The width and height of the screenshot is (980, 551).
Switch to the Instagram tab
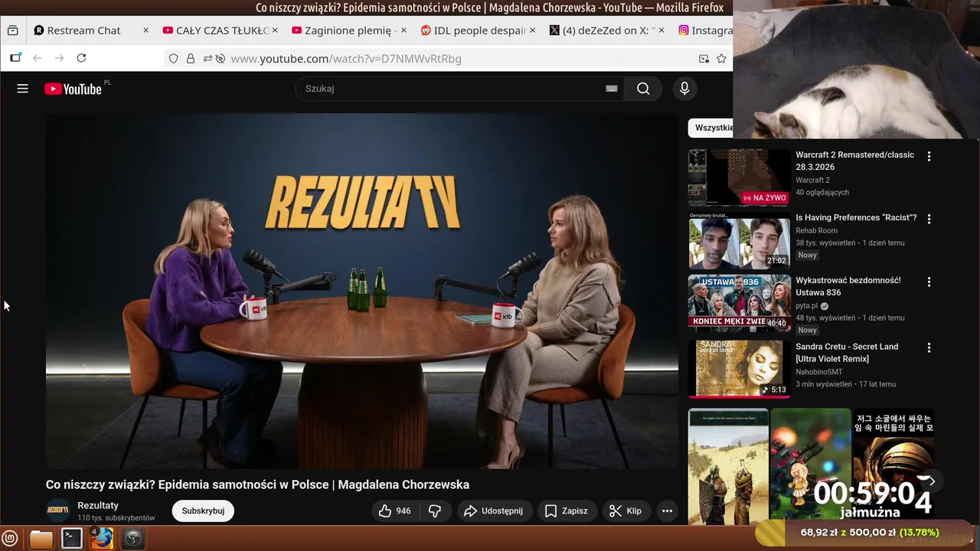pos(704,31)
